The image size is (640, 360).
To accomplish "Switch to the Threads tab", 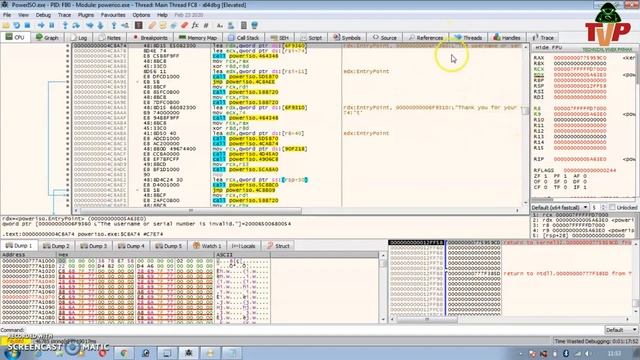I will [x=468, y=38].
